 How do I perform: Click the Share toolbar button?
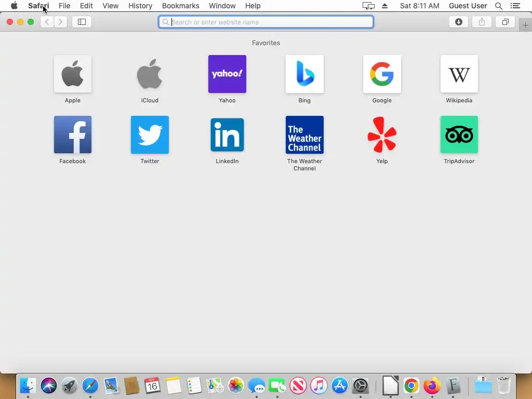(482, 22)
